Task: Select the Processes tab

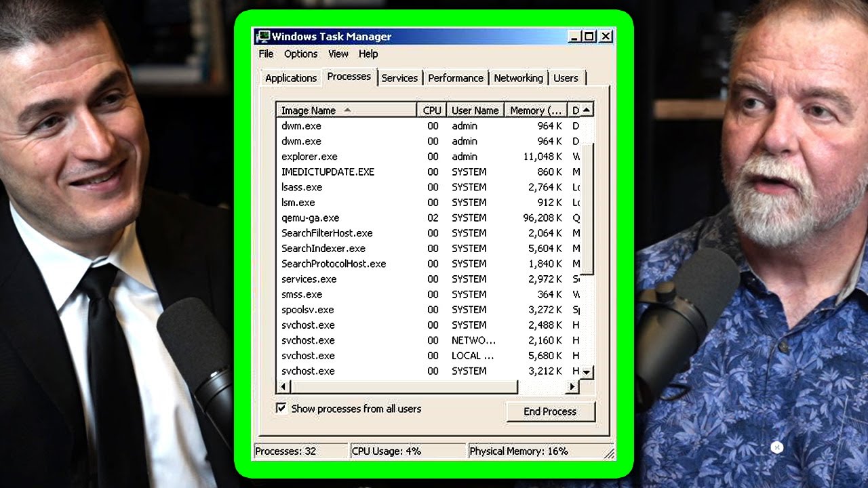Action: (x=349, y=77)
